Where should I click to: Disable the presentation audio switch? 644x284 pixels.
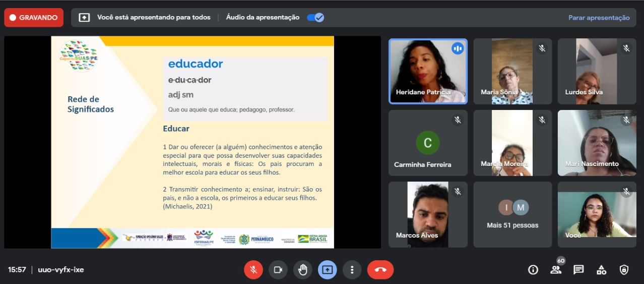tap(315, 18)
